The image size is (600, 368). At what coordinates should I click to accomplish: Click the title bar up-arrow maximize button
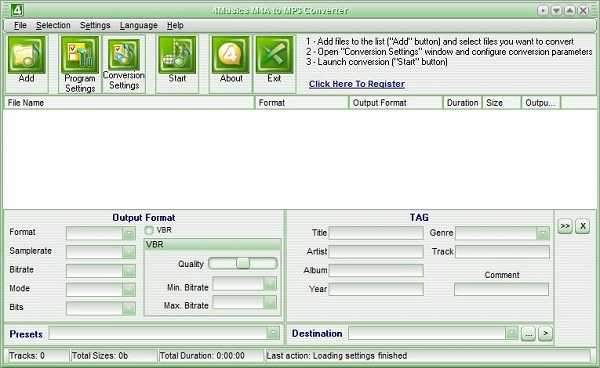570,10
